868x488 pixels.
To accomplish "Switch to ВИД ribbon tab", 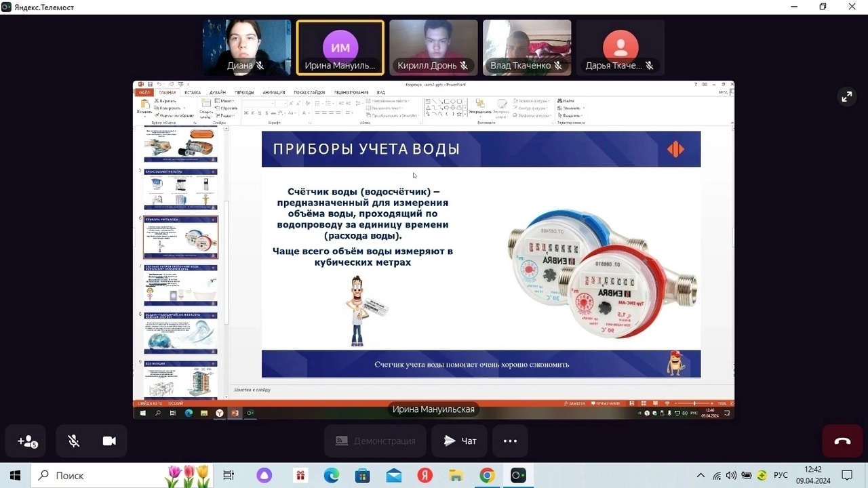I will (x=381, y=93).
